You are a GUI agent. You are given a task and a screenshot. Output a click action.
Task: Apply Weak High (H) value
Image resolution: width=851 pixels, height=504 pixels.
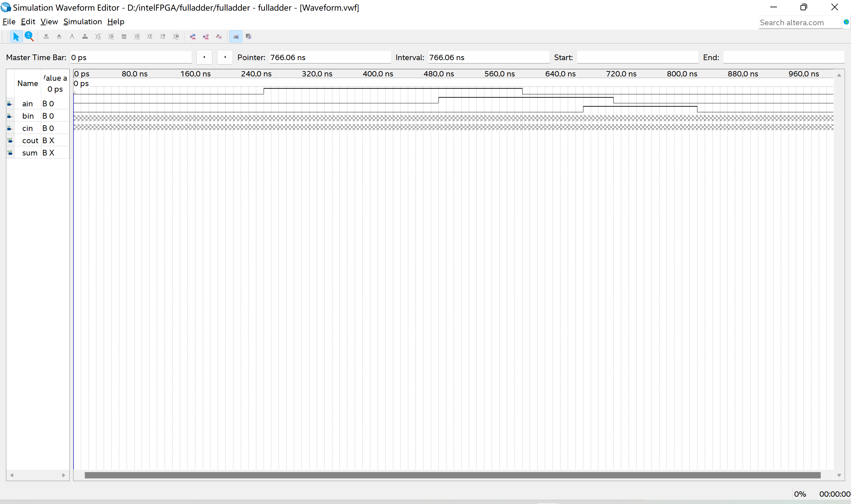111,36
